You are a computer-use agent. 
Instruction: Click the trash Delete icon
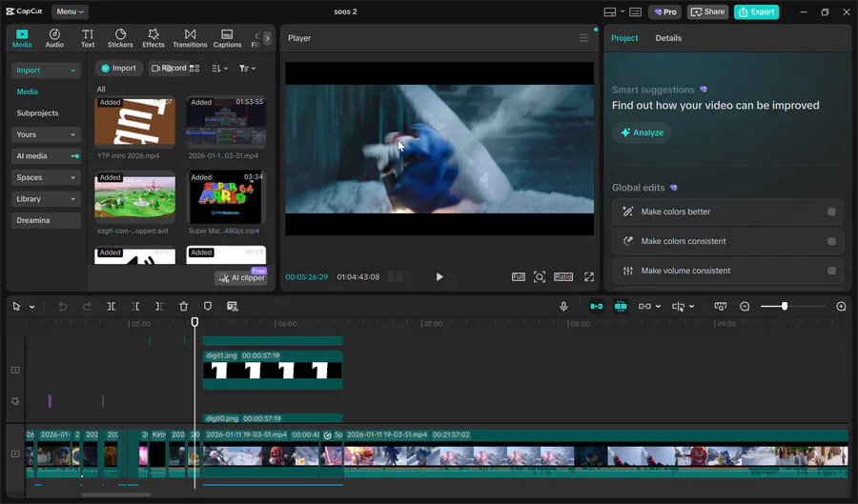point(183,306)
